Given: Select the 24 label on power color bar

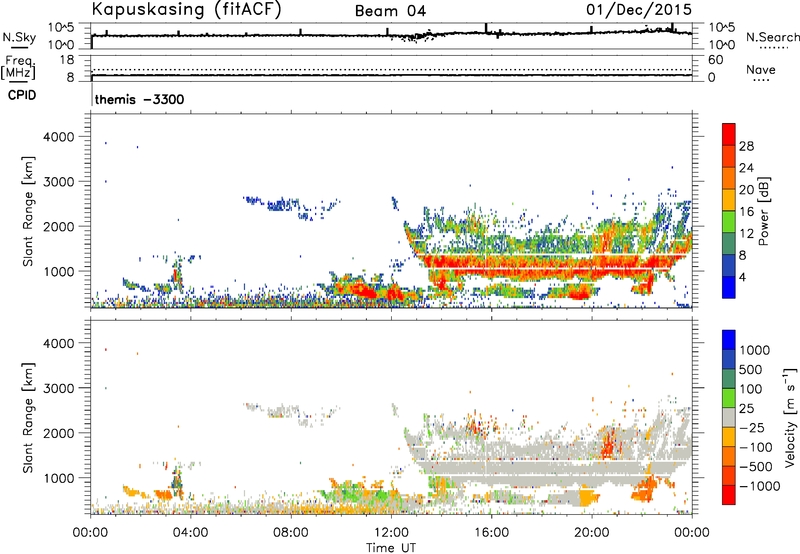Looking at the screenshot, I should tap(746, 168).
